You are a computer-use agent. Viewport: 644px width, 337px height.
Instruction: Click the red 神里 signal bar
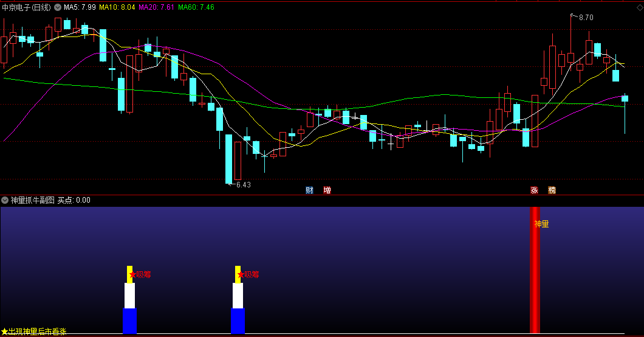point(535,270)
